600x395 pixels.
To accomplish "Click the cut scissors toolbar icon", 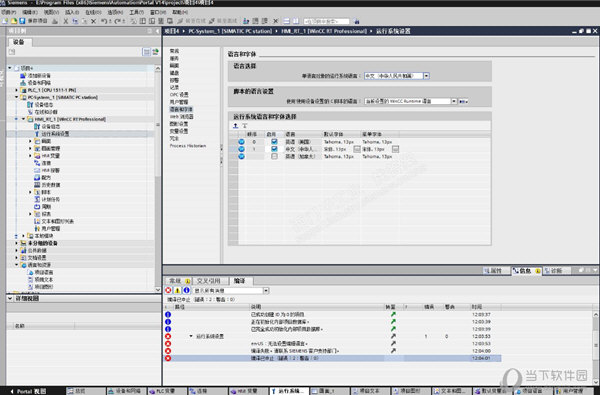I will click(66, 21).
